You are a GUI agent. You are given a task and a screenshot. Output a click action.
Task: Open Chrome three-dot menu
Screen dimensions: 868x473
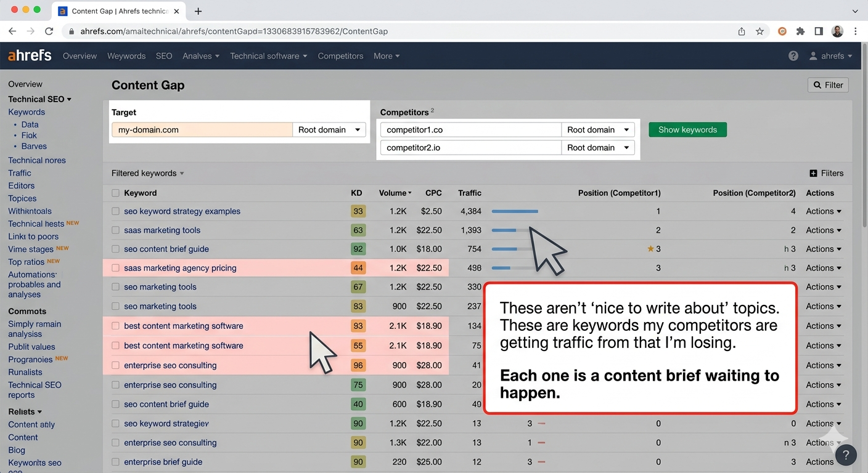(x=856, y=31)
